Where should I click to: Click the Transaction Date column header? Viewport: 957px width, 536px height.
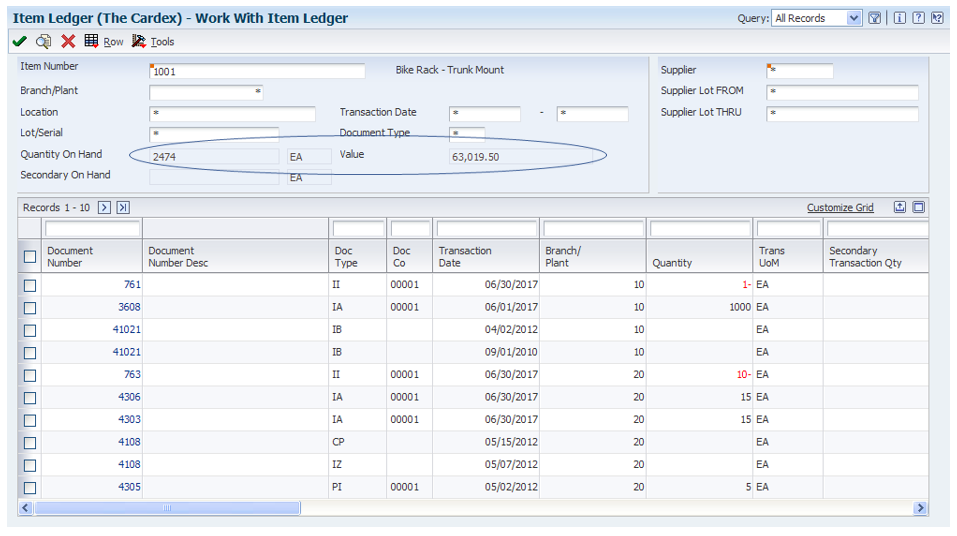tap(486, 256)
